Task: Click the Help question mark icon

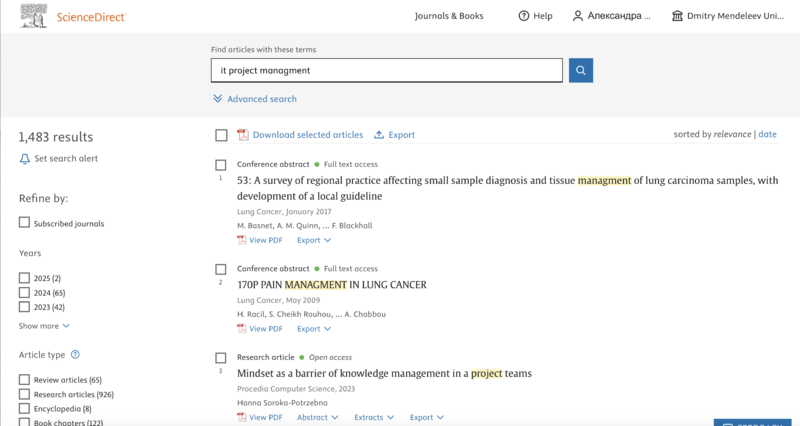Action: click(524, 16)
